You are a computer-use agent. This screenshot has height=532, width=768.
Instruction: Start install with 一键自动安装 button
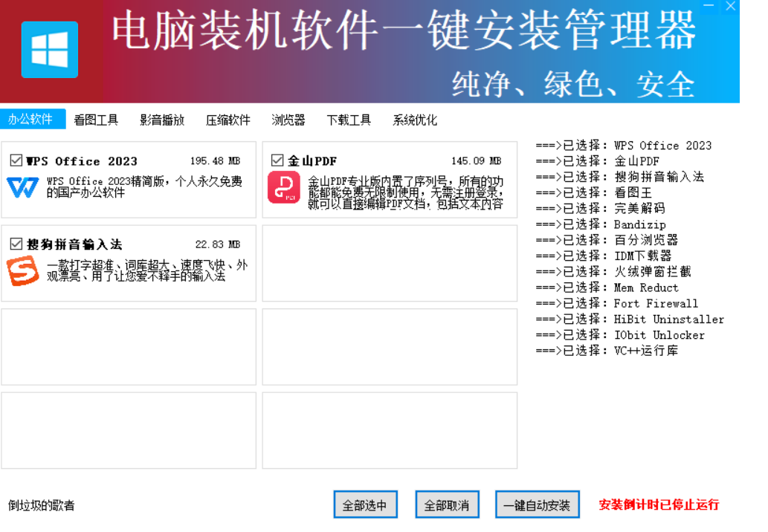(538, 505)
